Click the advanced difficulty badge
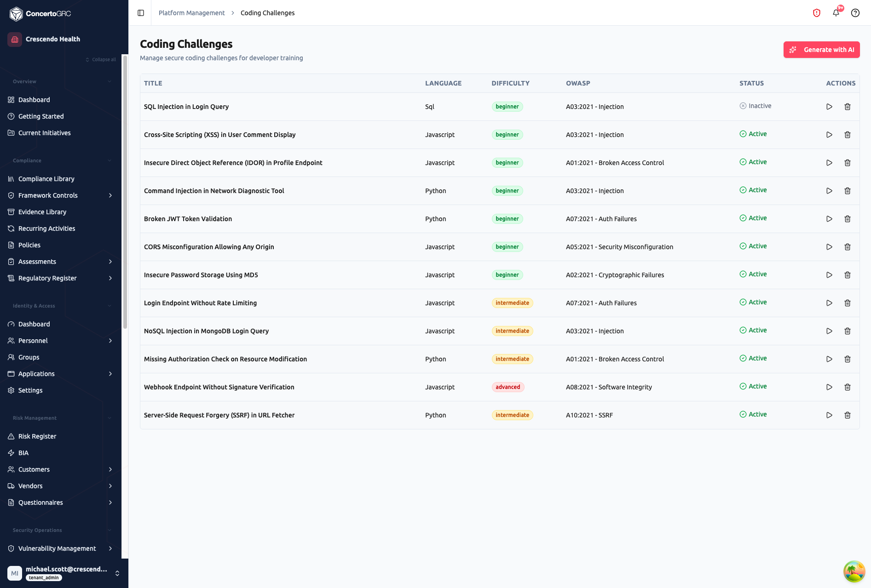The width and height of the screenshot is (871, 588). [508, 387]
